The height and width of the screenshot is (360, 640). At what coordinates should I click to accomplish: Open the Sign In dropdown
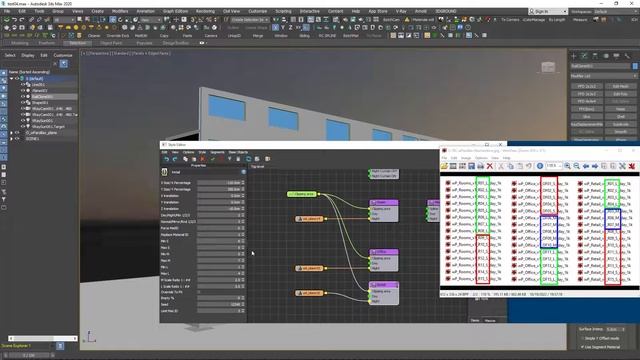(x=548, y=11)
